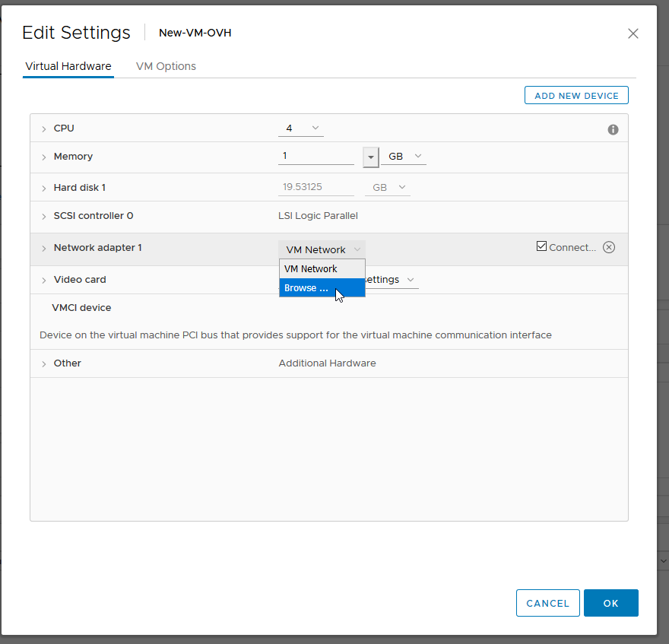
Task: Remove Network adapter 1 using the x icon
Action: pos(609,246)
